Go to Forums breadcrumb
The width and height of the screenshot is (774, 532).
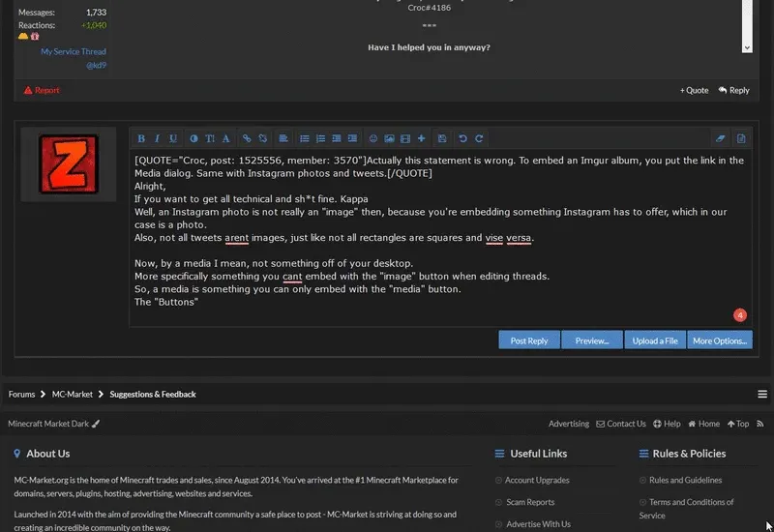(21, 395)
